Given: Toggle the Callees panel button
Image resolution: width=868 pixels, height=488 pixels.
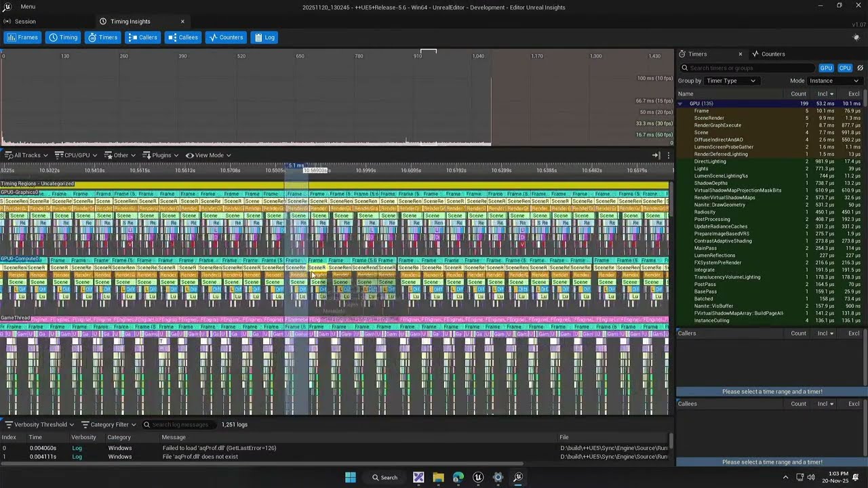Looking at the screenshot, I should [x=183, y=37].
